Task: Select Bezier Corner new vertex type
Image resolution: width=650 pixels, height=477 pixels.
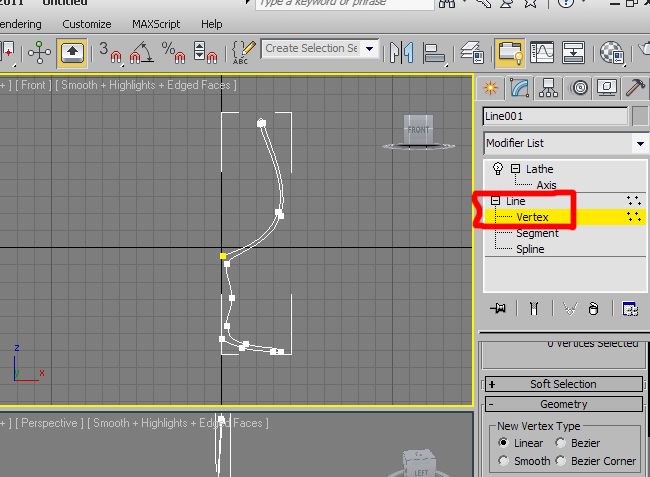Action: click(560, 460)
